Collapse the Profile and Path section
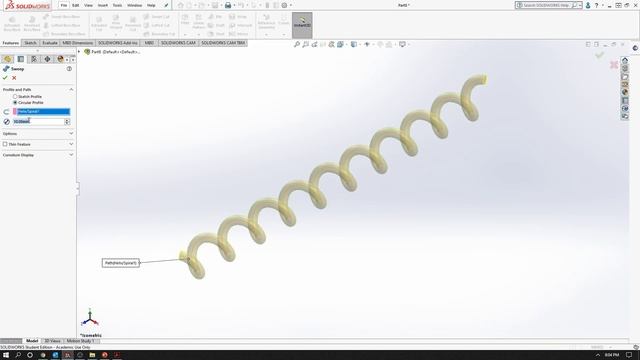The width and height of the screenshot is (640, 360). coord(71,89)
